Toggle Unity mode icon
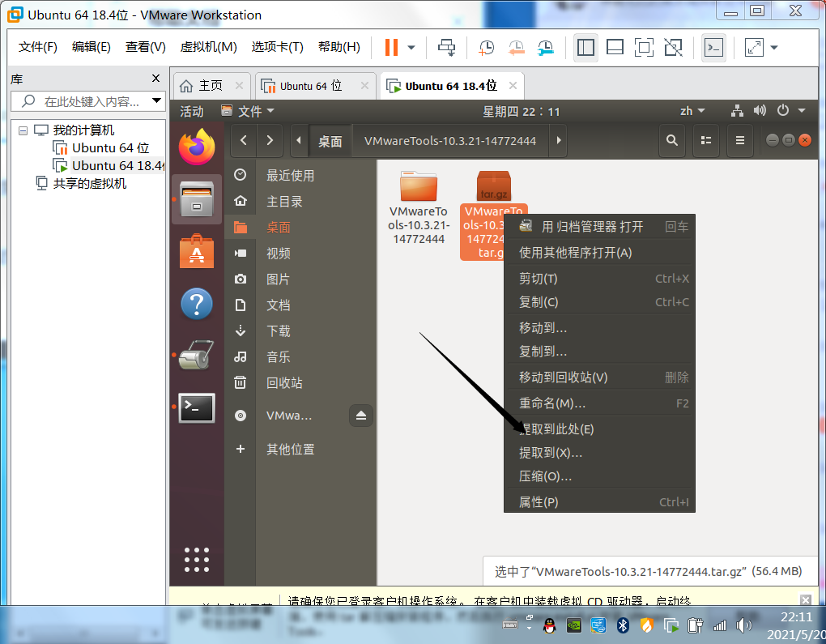The image size is (826, 644). (x=673, y=48)
